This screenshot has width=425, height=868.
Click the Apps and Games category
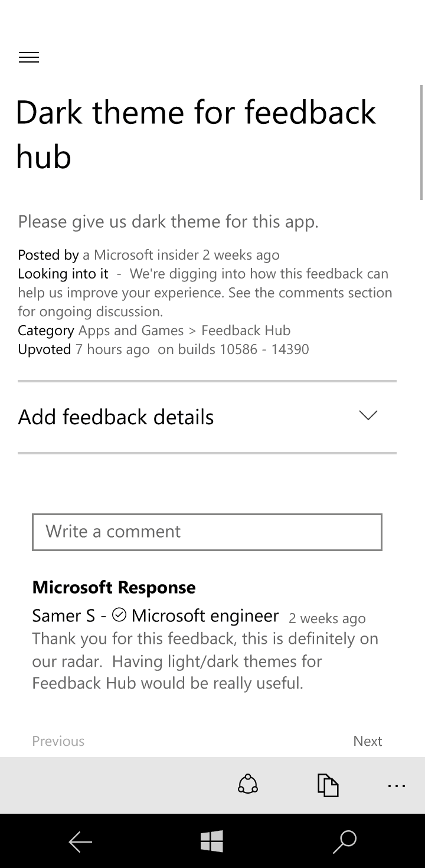(x=131, y=330)
